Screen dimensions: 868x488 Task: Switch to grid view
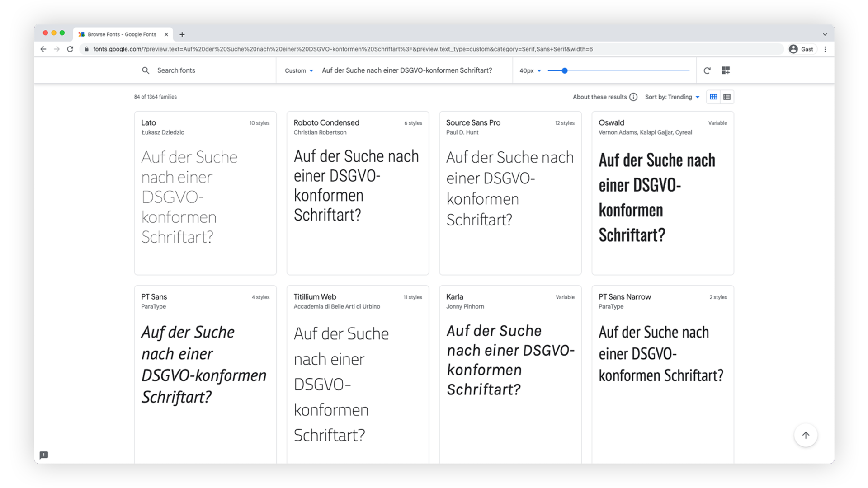(x=713, y=97)
